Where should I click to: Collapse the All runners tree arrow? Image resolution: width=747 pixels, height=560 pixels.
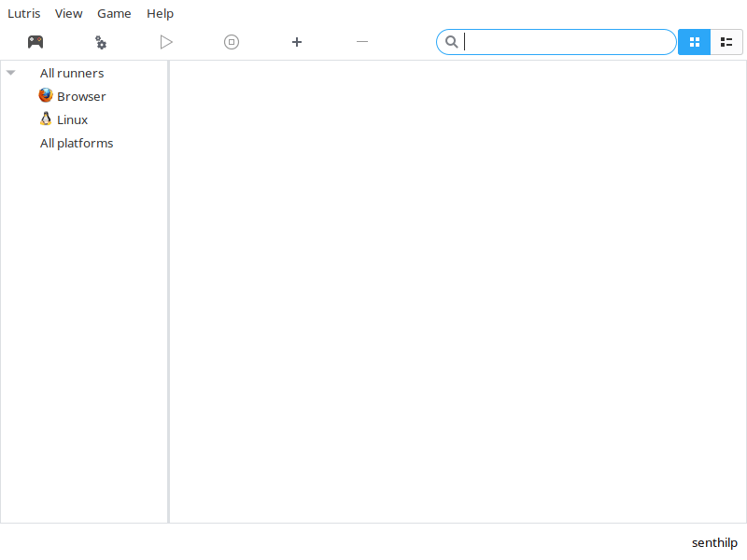point(11,73)
